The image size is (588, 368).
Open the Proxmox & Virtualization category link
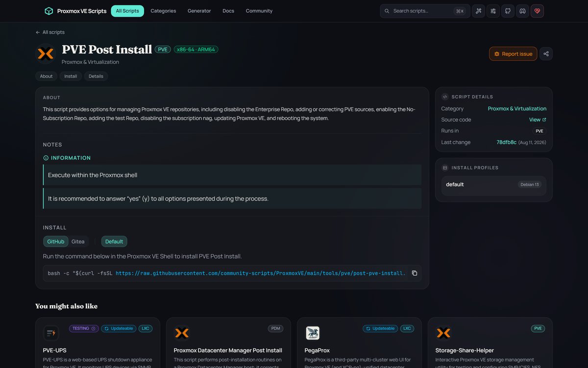click(x=517, y=108)
